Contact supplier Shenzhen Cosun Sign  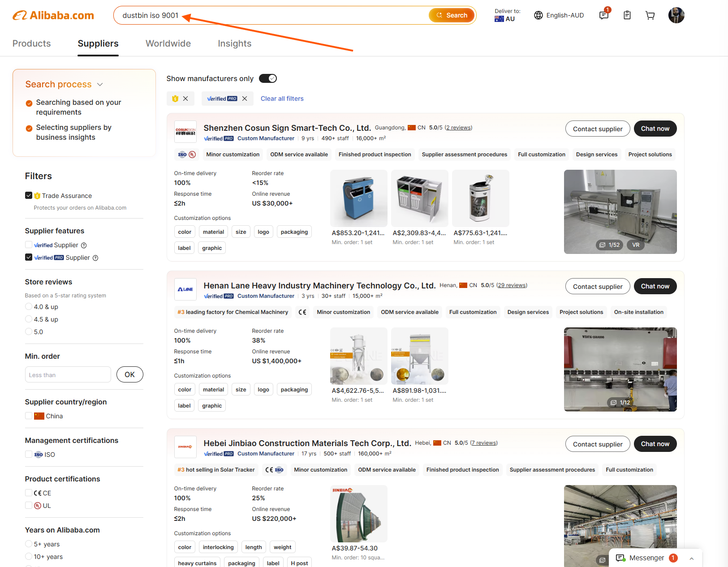coord(598,129)
